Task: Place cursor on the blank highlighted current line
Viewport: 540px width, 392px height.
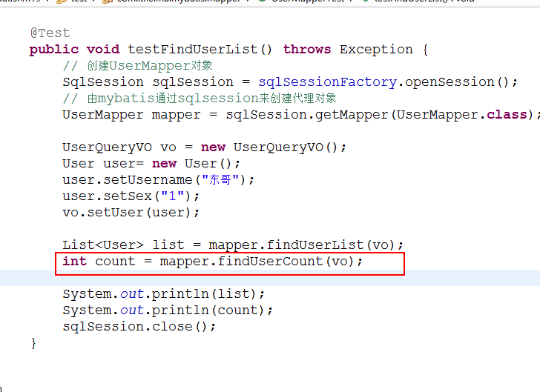Action: pos(270,278)
